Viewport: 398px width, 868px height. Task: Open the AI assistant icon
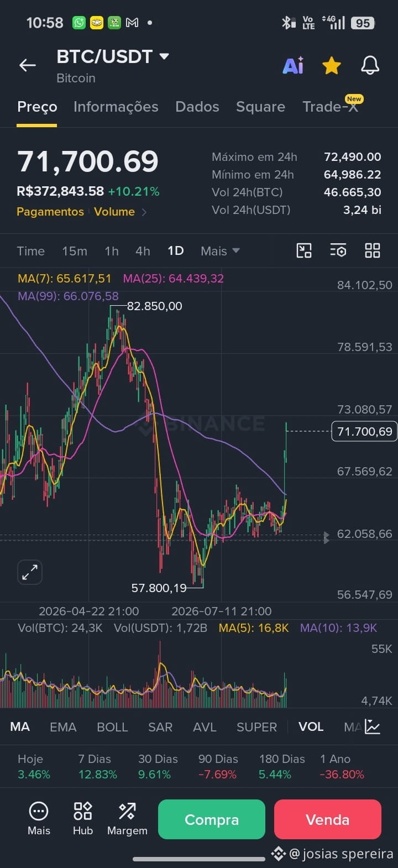(293, 65)
